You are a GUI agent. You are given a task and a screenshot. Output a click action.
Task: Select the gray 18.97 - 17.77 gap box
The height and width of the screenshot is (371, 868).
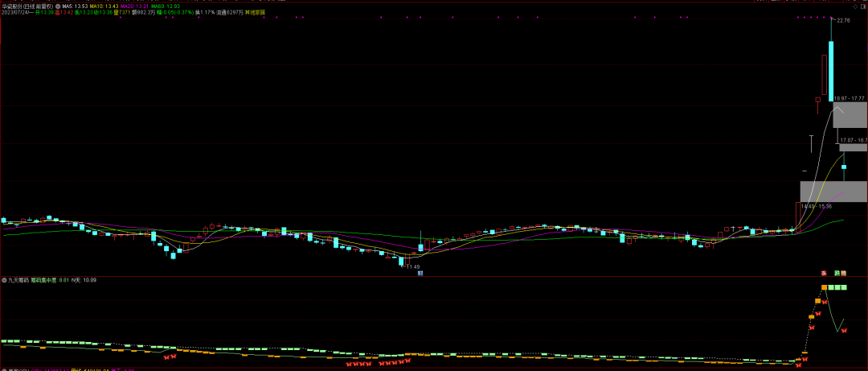click(x=850, y=114)
